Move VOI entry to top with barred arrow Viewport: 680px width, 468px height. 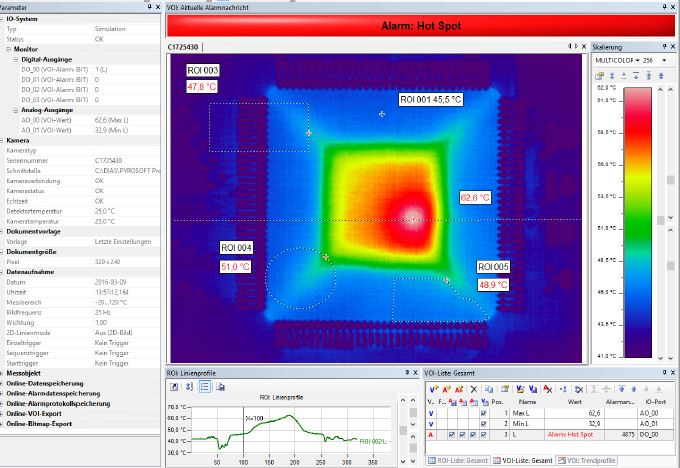tap(621, 389)
